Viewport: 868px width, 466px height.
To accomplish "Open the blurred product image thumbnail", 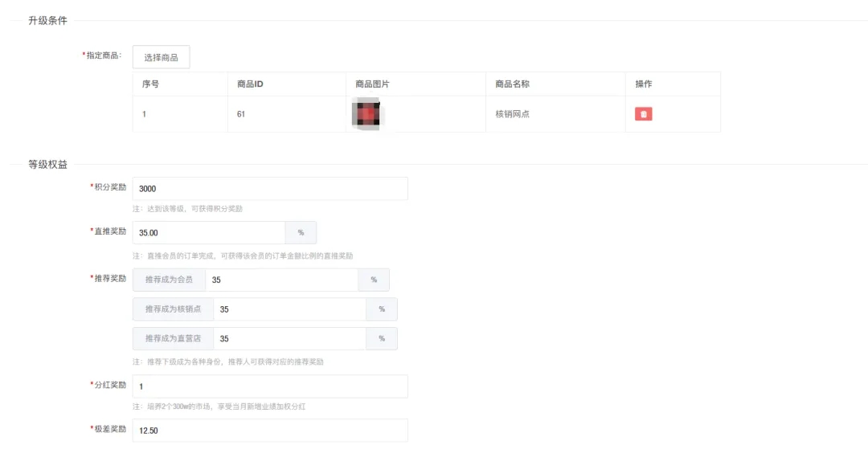I will [x=367, y=114].
